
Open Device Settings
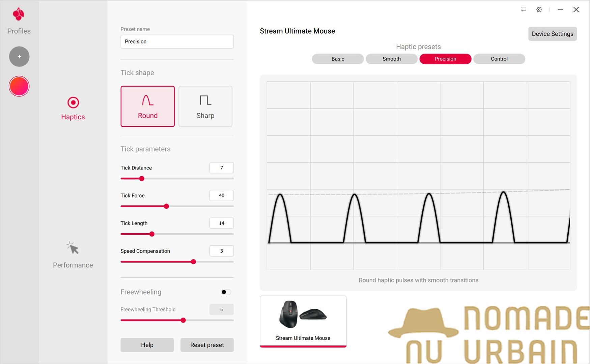[552, 34]
